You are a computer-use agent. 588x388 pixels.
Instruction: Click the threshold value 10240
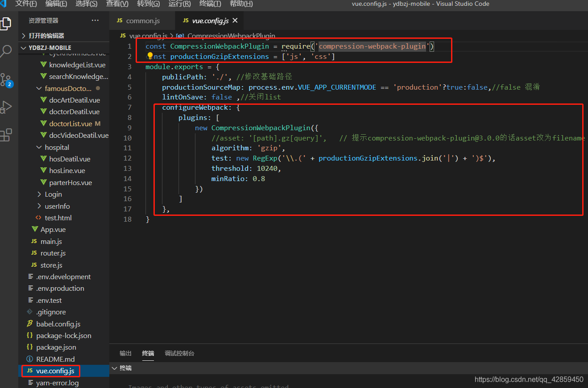(268, 168)
